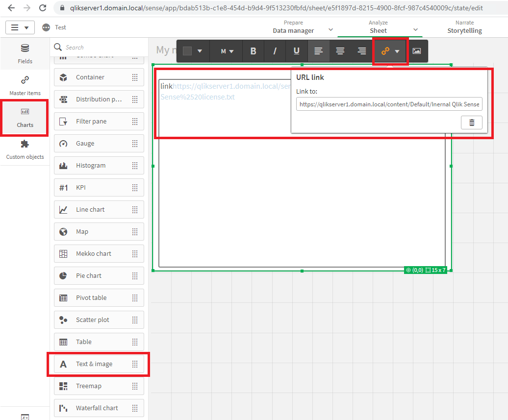The height and width of the screenshot is (420, 508).
Task: Center align the text
Action: [340, 51]
